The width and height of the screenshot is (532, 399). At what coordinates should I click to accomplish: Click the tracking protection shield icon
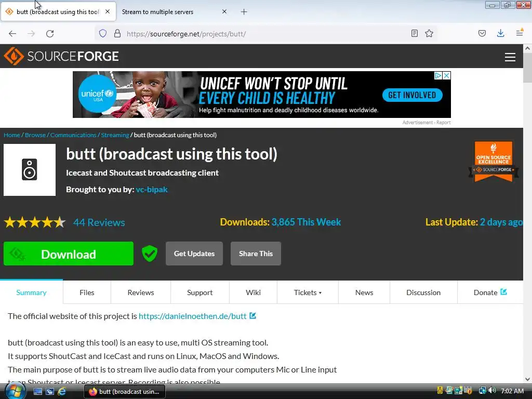[x=103, y=33]
